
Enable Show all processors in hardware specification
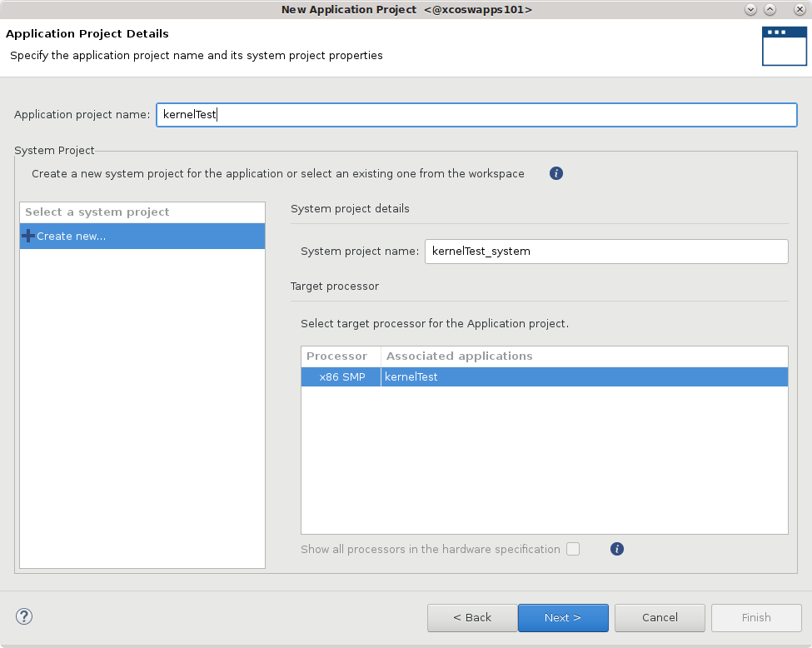[x=573, y=549]
